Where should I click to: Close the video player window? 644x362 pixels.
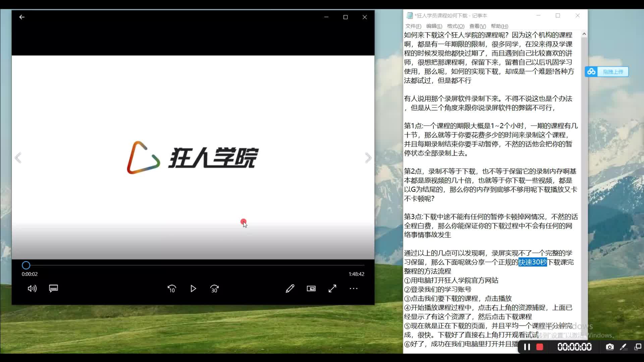click(x=365, y=17)
